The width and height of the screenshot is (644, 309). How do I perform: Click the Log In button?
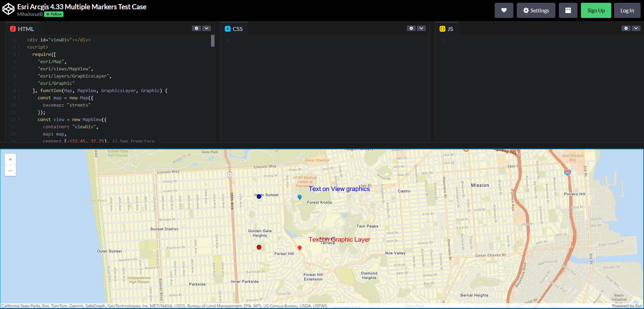pos(627,10)
